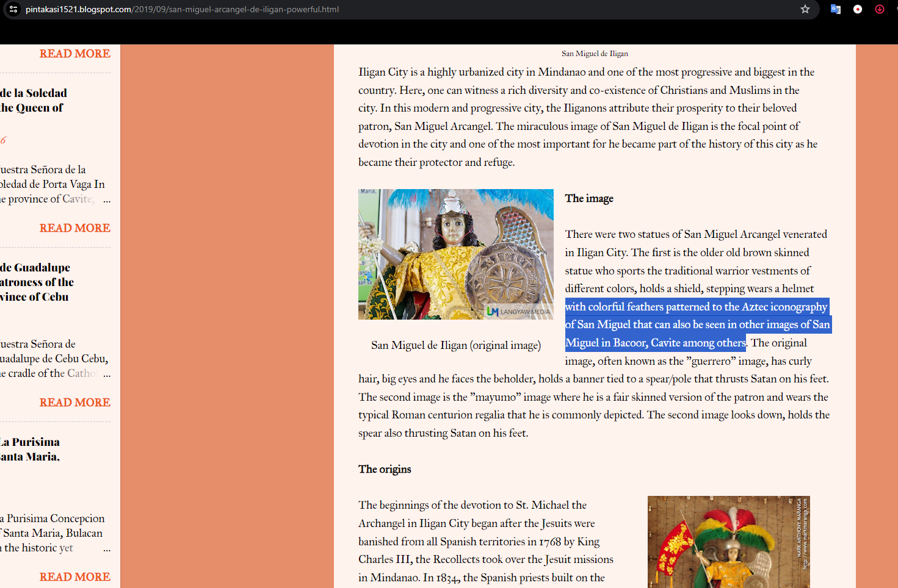Click the highlighted text 'with colorful feathers patterned to the Aztec iconography'
This screenshot has width=898, height=588.
(x=696, y=307)
